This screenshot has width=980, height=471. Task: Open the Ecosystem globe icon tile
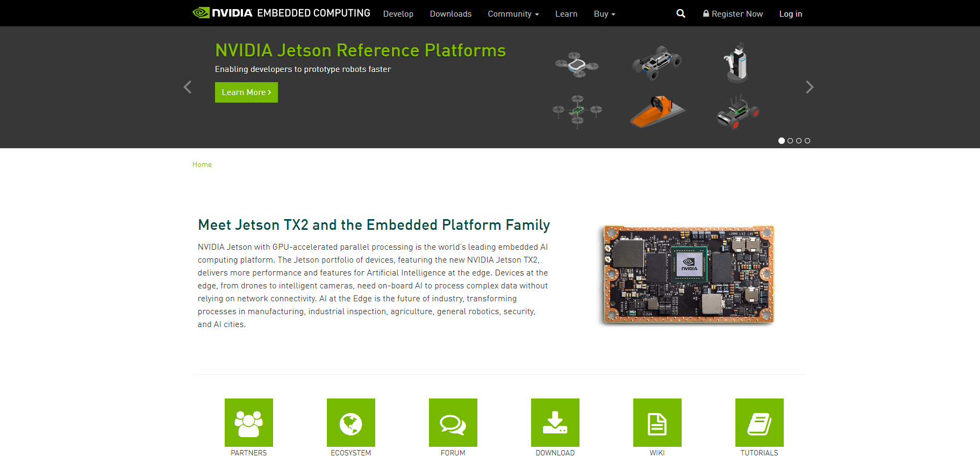tap(351, 423)
